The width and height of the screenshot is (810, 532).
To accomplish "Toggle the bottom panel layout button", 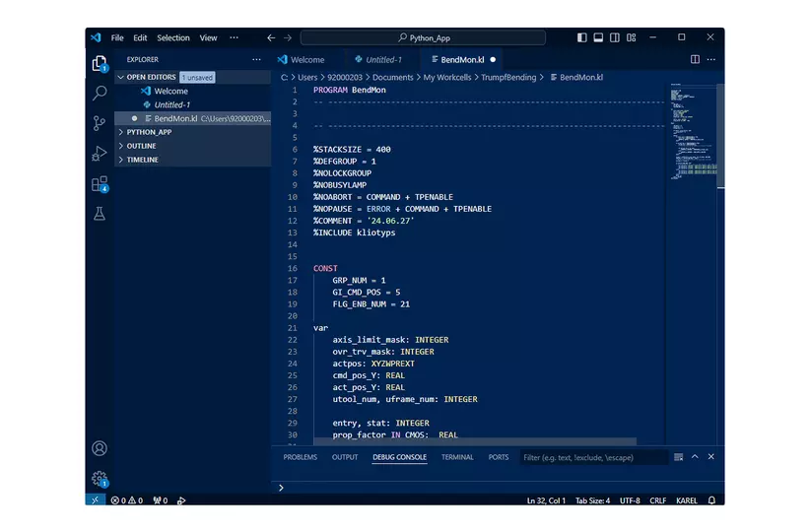I will tap(598, 37).
